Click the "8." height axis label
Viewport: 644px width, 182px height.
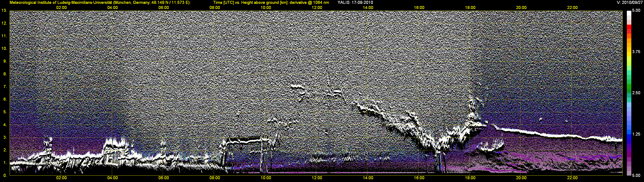(x=5, y=74)
